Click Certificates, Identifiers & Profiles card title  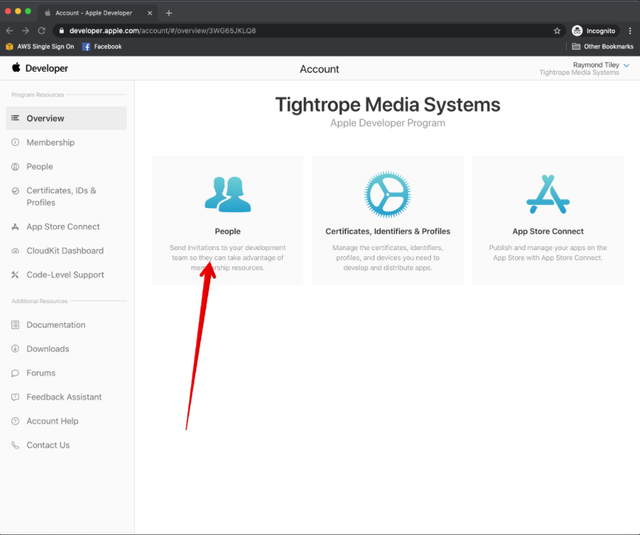pos(388,231)
